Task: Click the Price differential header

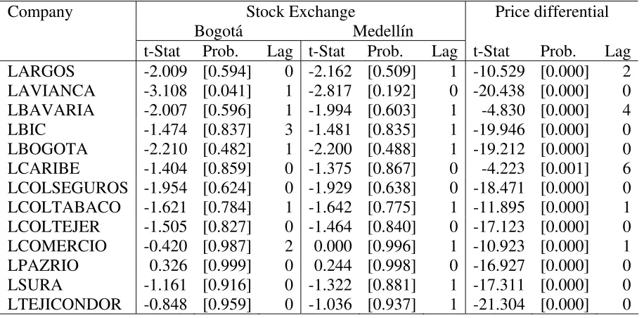Action: (552, 12)
